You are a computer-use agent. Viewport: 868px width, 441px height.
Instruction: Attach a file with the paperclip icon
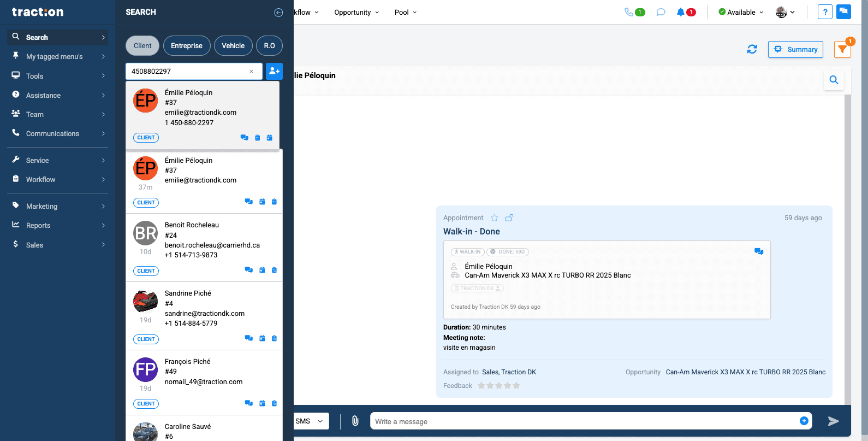[x=355, y=421]
